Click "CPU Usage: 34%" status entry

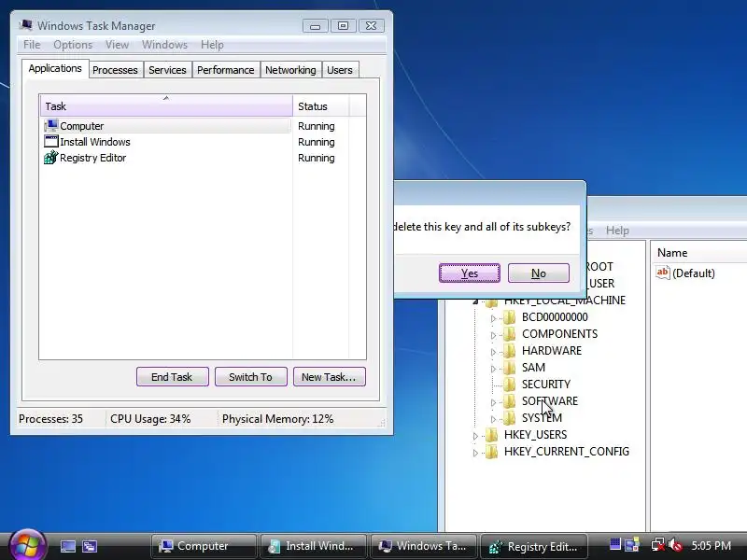tap(150, 419)
